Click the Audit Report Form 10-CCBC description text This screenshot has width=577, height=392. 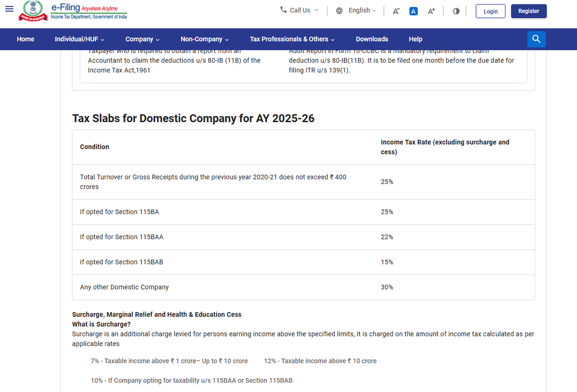pos(401,61)
